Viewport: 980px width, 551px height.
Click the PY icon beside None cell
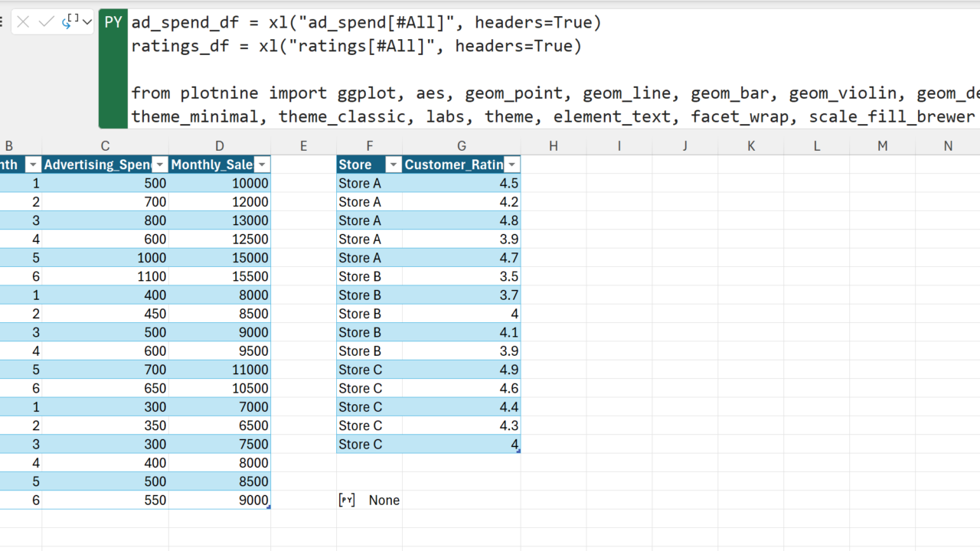(x=347, y=500)
